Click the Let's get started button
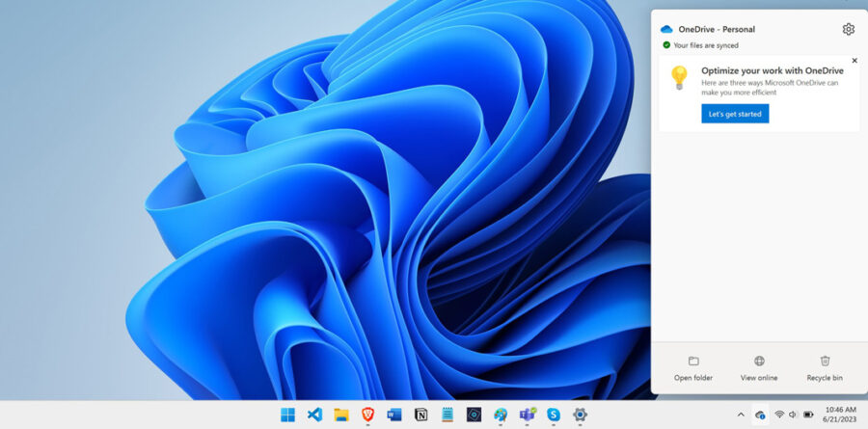Screen dimensions: 868x429 pyautogui.click(x=735, y=114)
